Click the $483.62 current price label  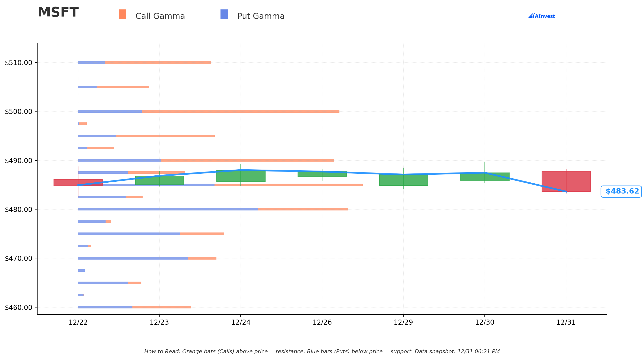621,191
